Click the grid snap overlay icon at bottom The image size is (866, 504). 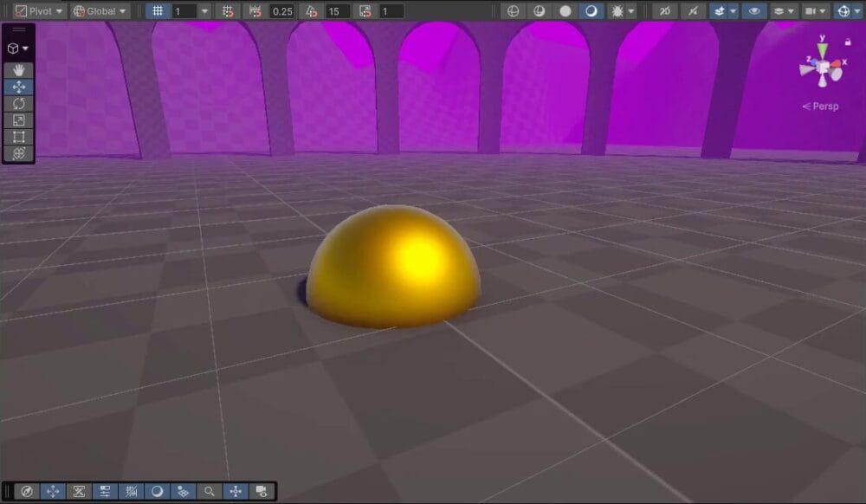(131, 491)
